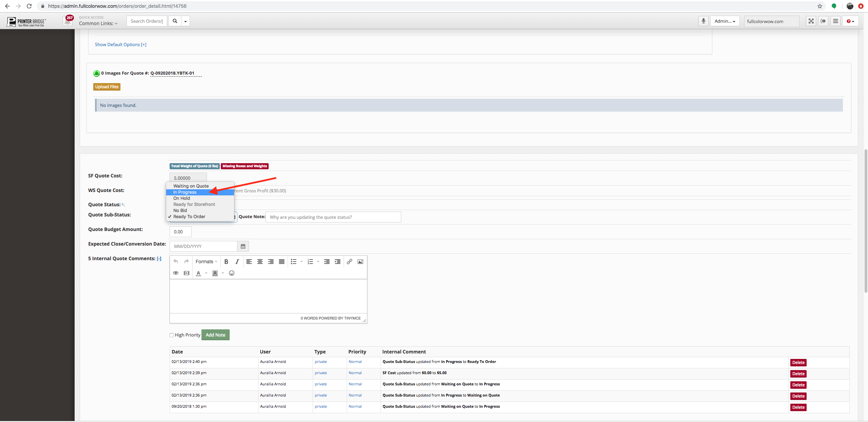Expand Show Default Options [+]
The width and height of the screenshot is (868, 422).
click(x=120, y=44)
